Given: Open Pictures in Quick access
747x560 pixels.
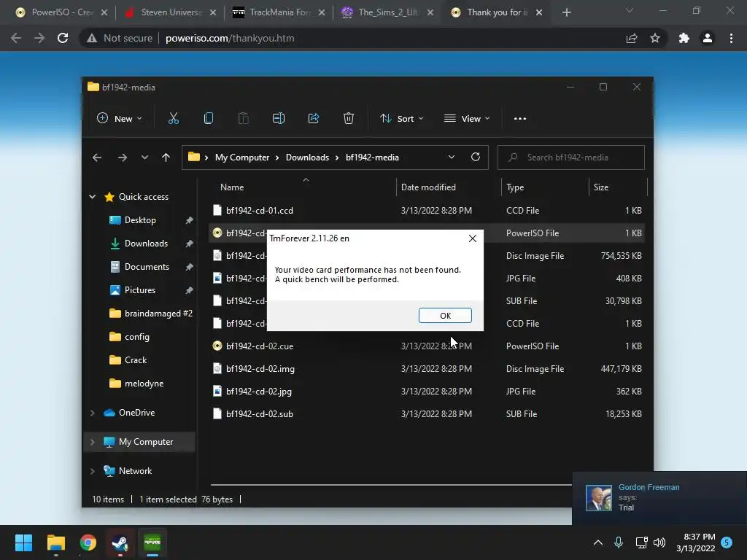Looking at the screenshot, I should [x=139, y=290].
